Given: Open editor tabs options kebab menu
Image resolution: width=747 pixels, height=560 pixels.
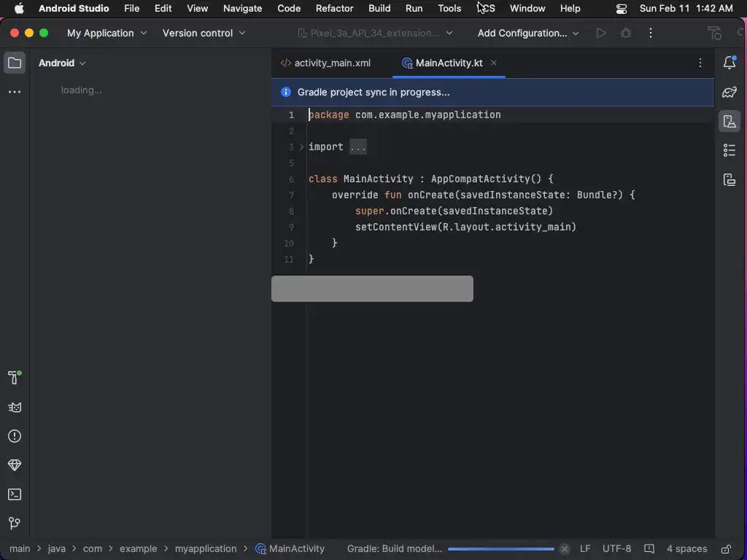Looking at the screenshot, I should click(x=700, y=63).
